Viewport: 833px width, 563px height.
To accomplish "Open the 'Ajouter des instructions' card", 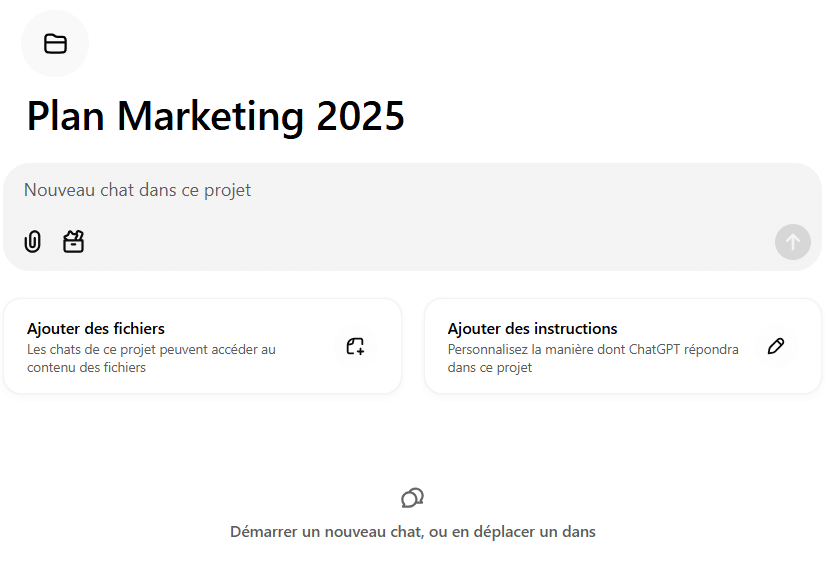I will 623,346.
